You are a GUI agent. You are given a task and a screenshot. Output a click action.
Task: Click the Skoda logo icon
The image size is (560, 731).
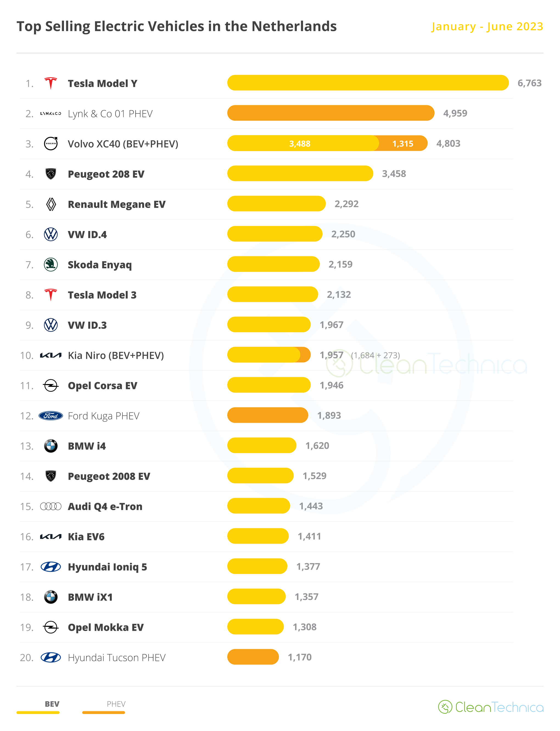point(51,265)
